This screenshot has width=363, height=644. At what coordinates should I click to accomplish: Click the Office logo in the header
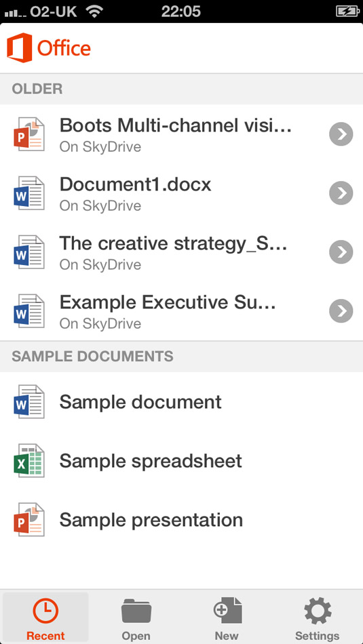[48, 47]
